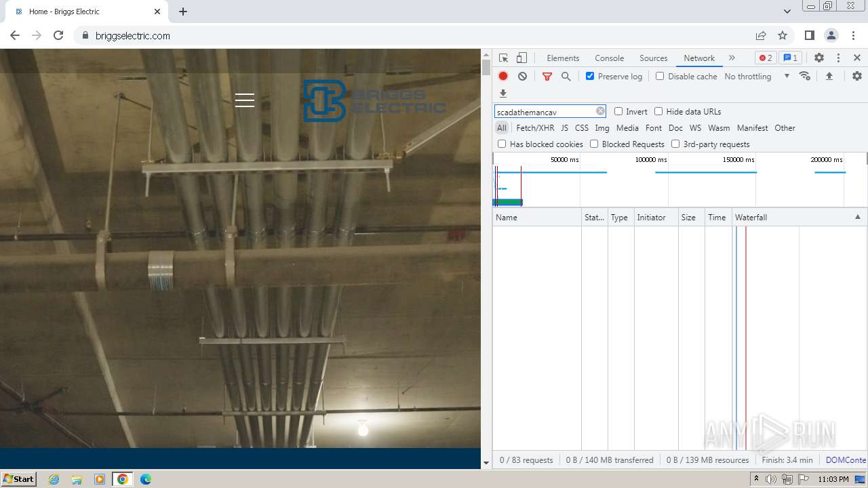Open Chrome profile avatar
The image size is (868, 488).
tap(831, 35)
